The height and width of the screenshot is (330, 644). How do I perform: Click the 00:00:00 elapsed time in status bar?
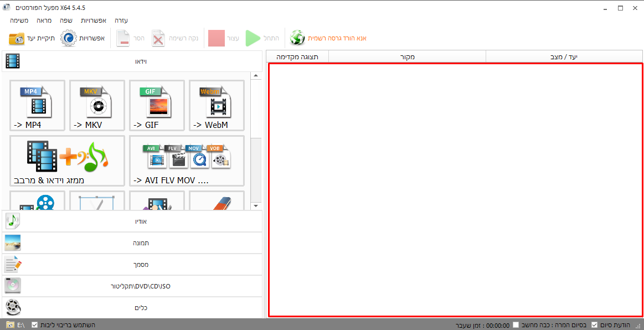pos(498,325)
